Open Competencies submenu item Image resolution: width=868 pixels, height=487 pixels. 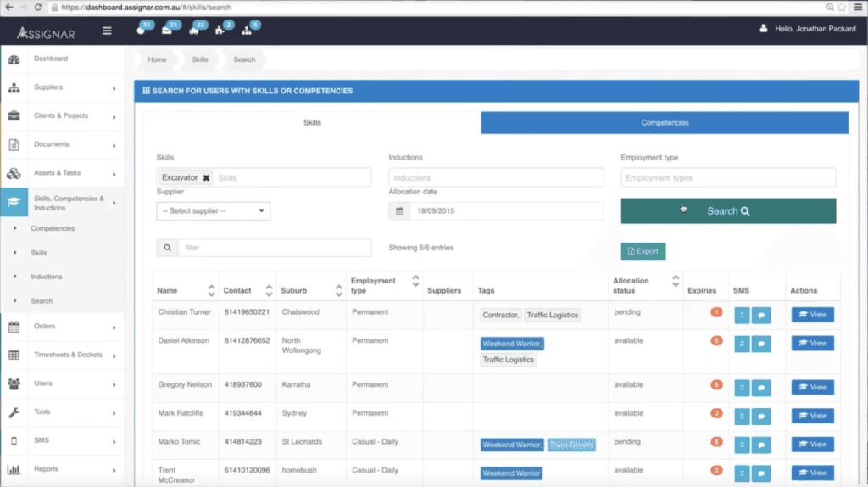[53, 228]
